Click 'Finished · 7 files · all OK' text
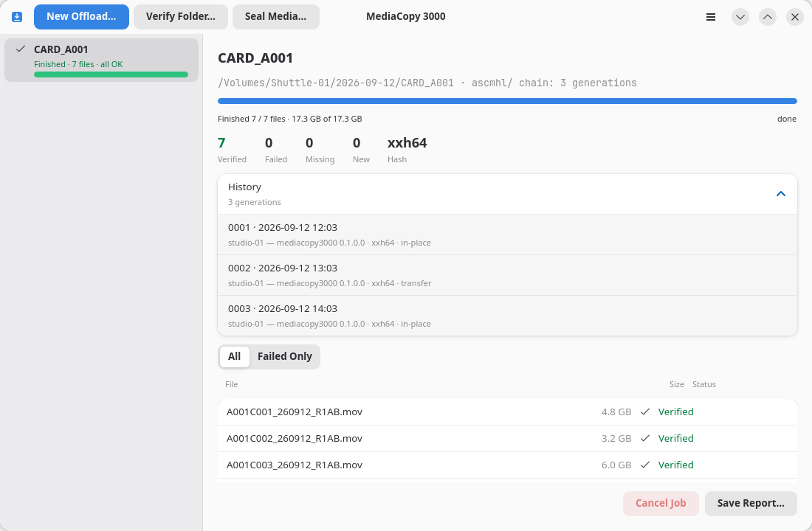The image size is (812, 531). click(x=78, y=64)
